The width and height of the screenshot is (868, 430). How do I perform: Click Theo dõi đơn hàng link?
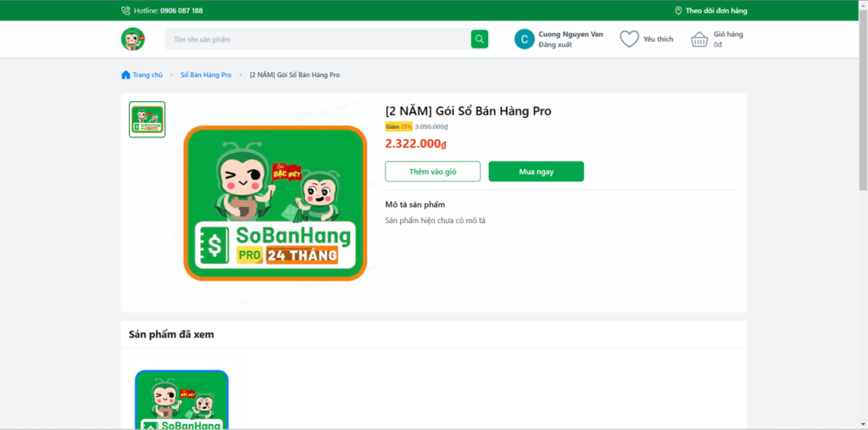[x=716, y=10]
